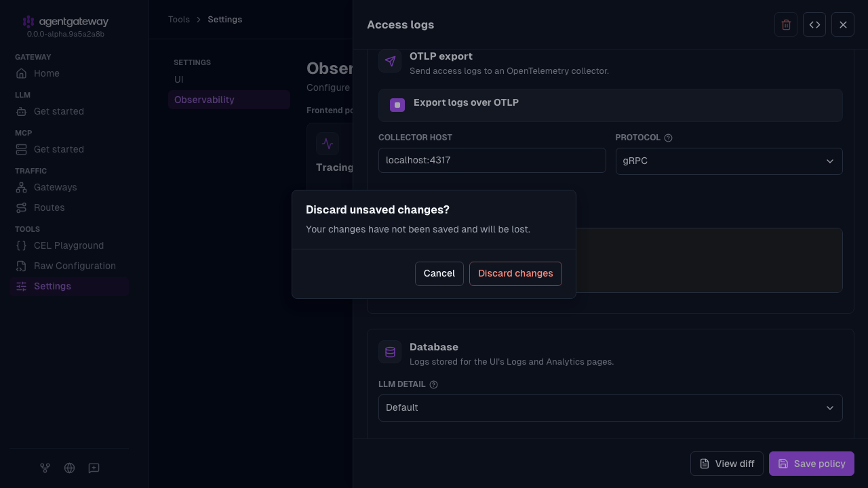Click the Tools breadcrumb link
Image resolution: width=868 pixels, height=488 pixels.
179,20
